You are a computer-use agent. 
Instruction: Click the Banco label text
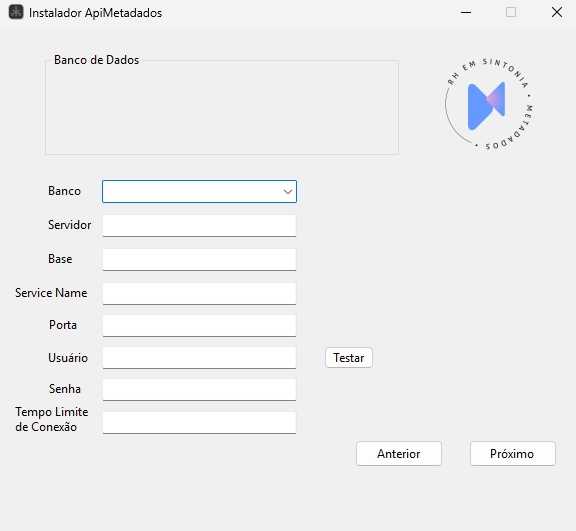64,191
